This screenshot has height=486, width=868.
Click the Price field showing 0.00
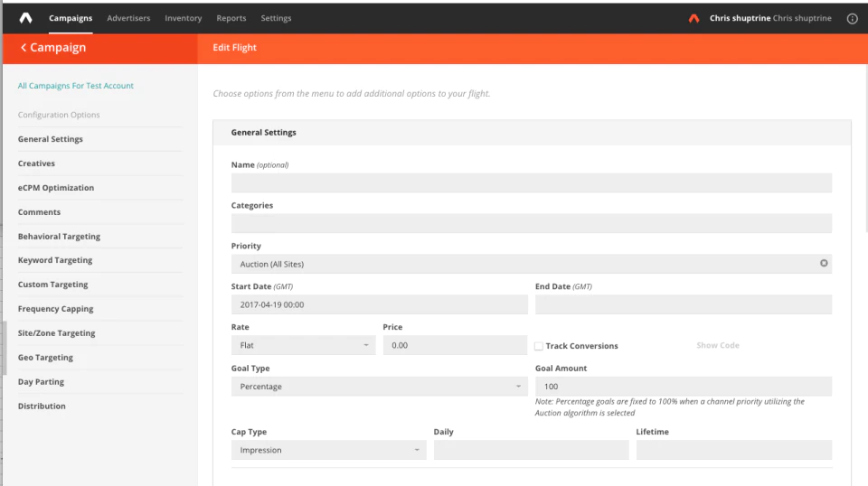(x=455, y=345)
